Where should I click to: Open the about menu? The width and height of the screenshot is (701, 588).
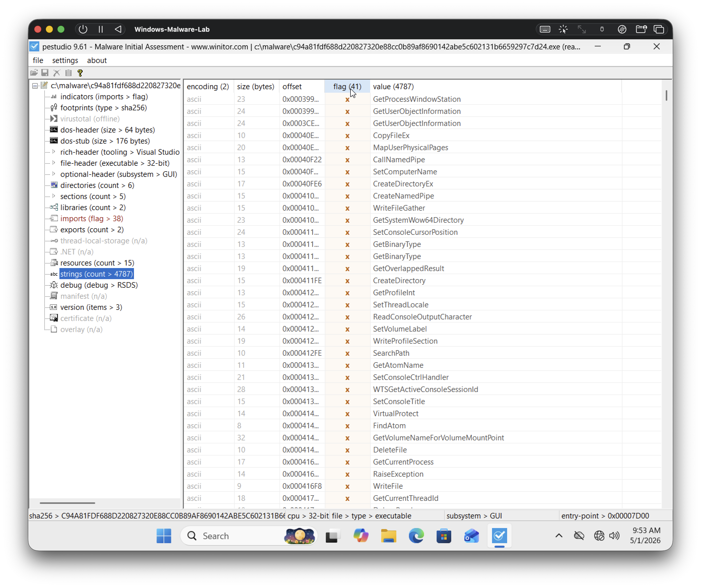pyautogui.click(x=97, y=60)
